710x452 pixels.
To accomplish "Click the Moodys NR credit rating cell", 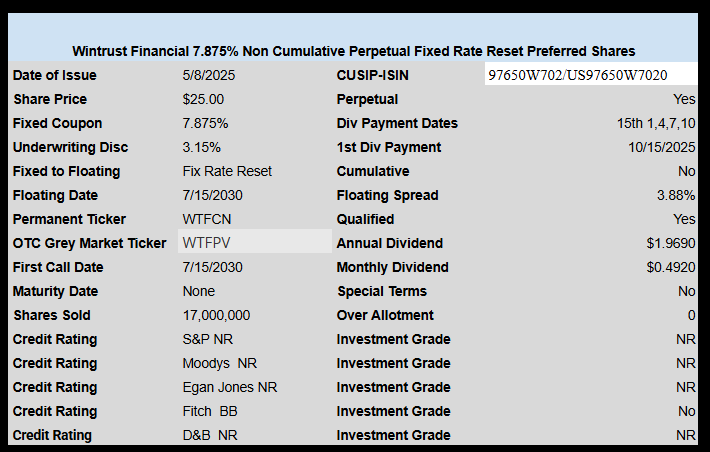I will coord(220,363).
